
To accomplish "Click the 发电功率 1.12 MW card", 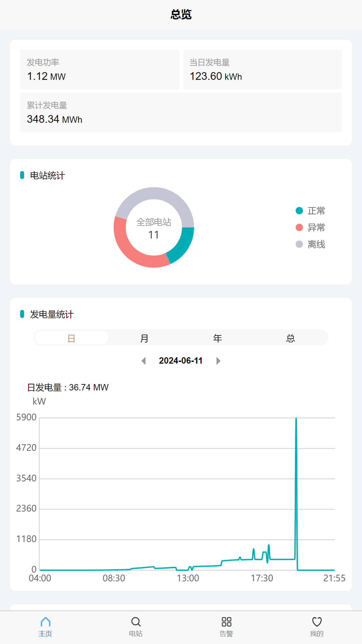I will tap(100, 69).
